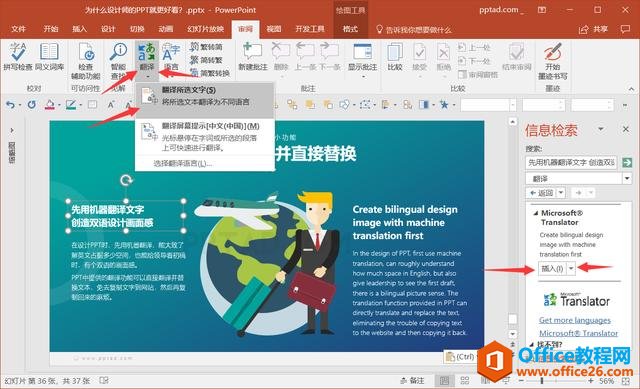Click the 插入(I) button
Image resolution: width=640 pixels, height=389 pixels.
(x=552, y=269)
